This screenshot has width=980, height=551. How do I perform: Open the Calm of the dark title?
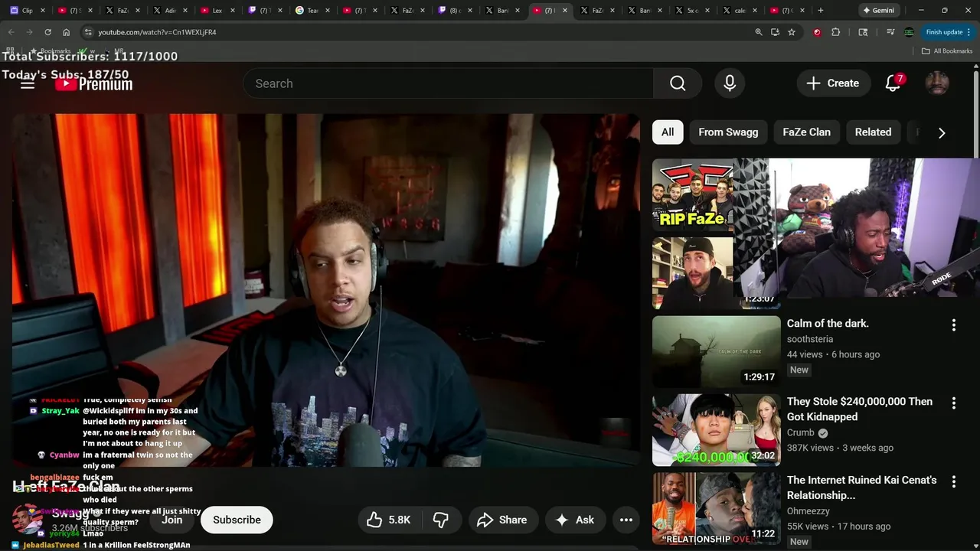(828, 324)
